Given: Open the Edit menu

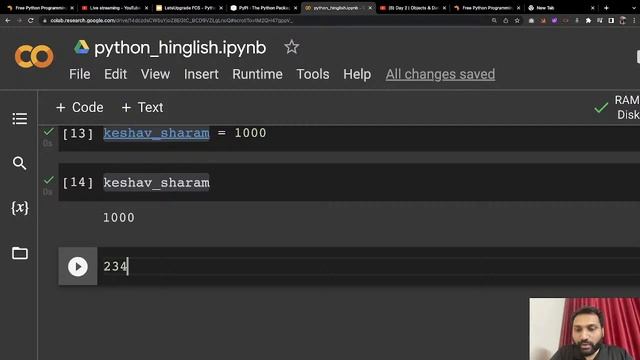Looking at the screenshot, I should coord(116,74).
